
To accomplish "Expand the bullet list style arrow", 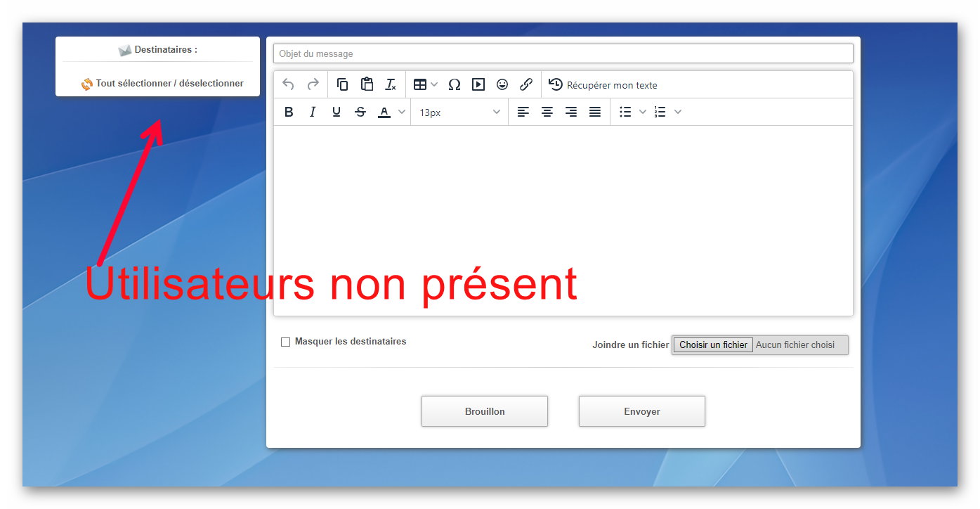I will click(x=642, y=112).
